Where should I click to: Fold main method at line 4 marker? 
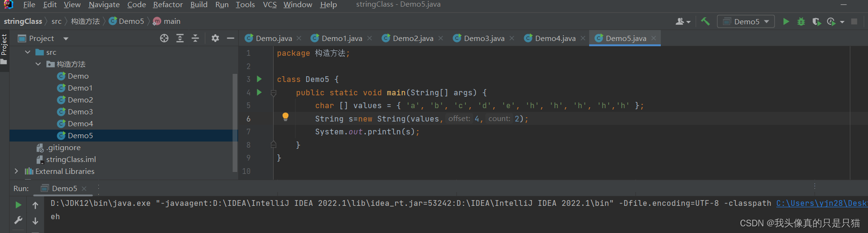pyautogui.click(x=274, y=93)
